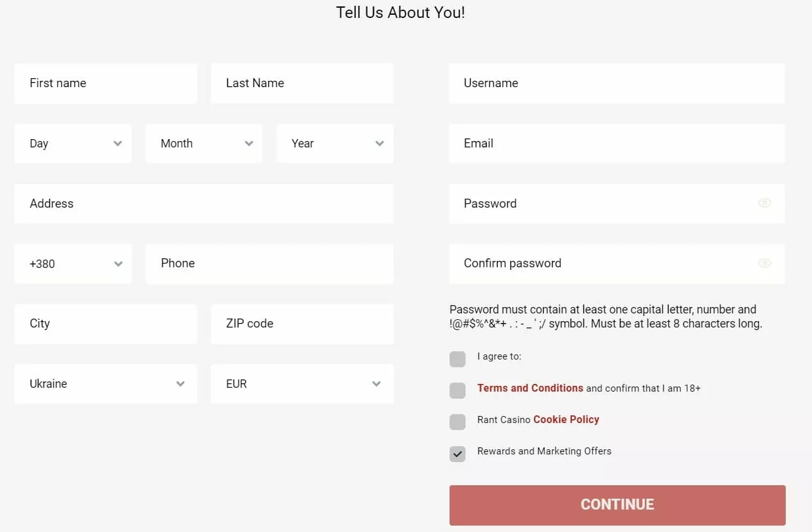The image size is (812, 532).
Task: Expand the Month dropdown
Action: (204, 144)
